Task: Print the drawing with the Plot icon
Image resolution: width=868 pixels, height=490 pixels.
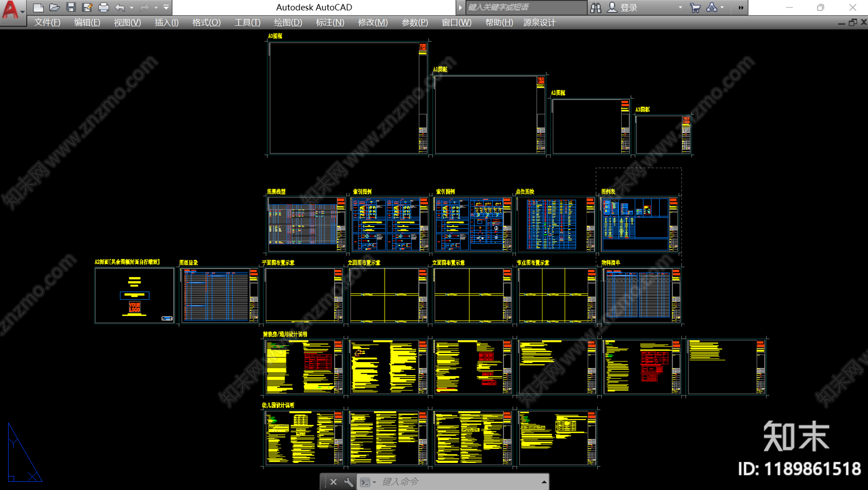Action: tap(103, 8)
